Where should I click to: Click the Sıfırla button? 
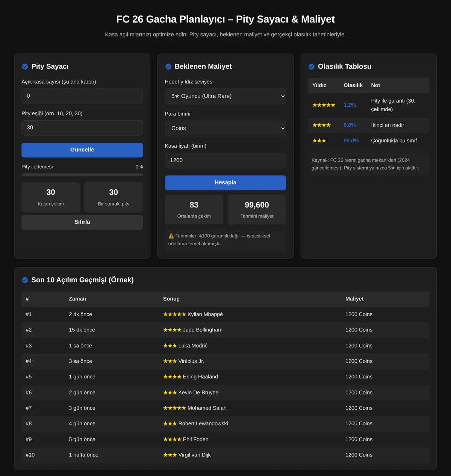coord(82,222)
